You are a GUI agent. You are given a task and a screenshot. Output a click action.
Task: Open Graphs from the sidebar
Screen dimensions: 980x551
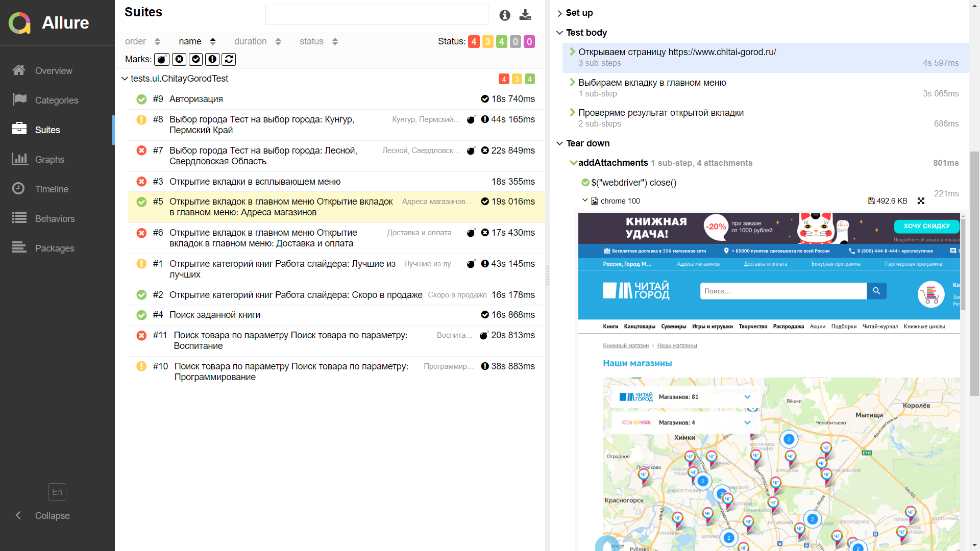[50, 160]
